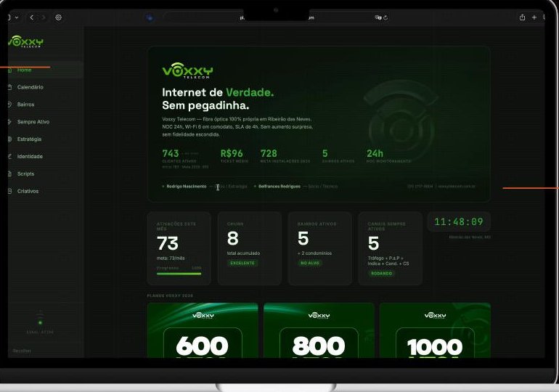
Task: Open Criativos in the sidebar
Action: click(46, 191)
